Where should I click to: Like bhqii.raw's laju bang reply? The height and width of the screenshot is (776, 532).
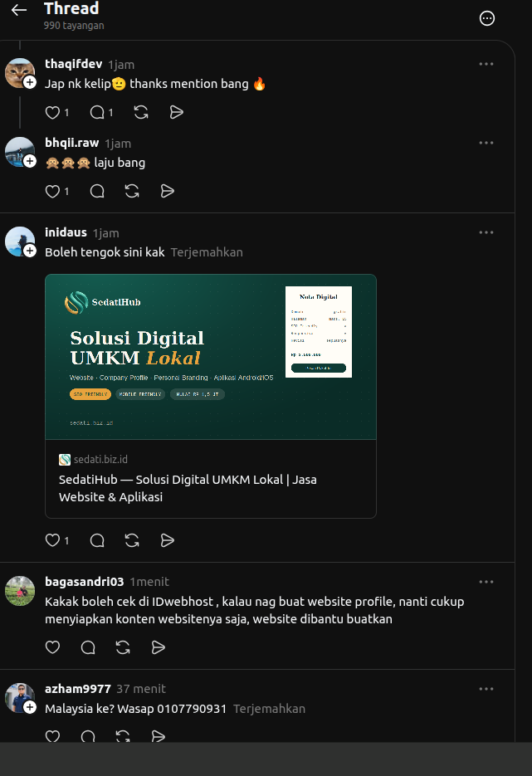click(52, 191)
